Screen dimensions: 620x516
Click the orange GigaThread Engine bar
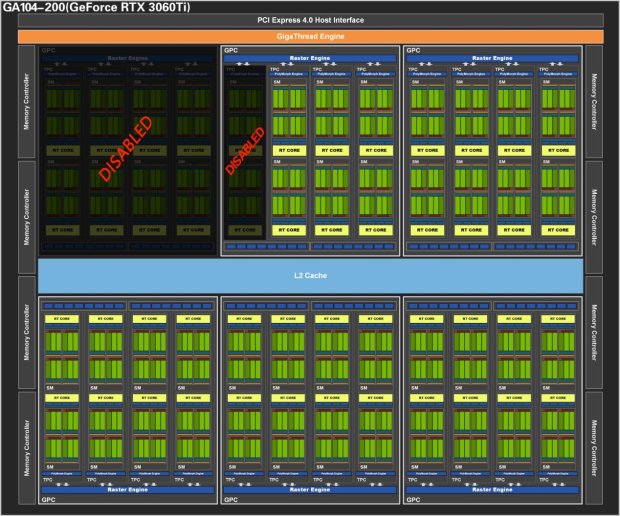pos(310,36)
